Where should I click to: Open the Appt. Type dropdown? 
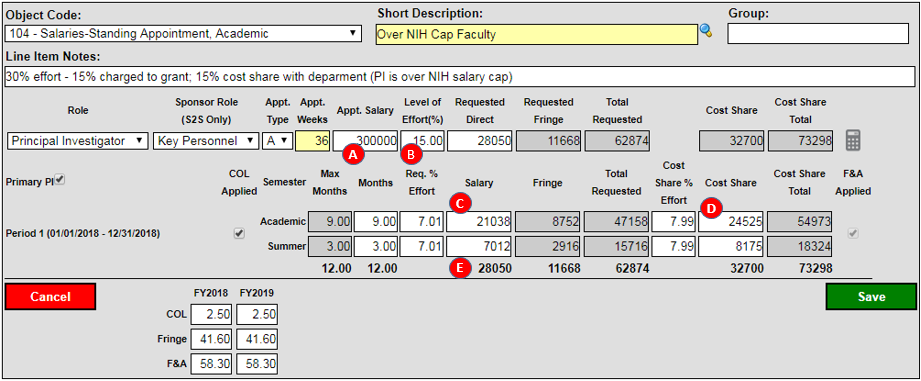pyautogui.click(x=278, y=141)
